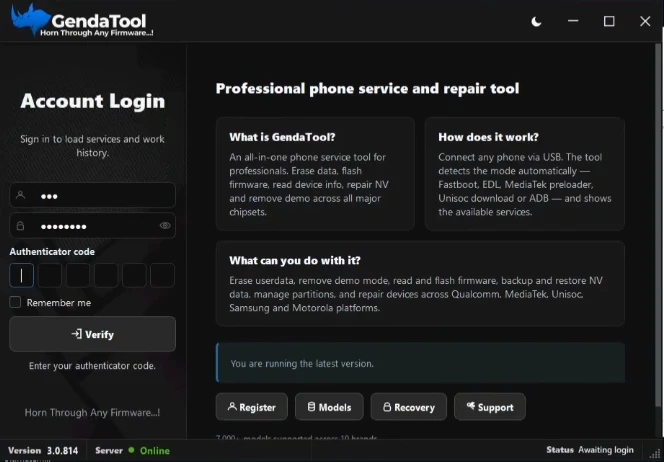The width and height of the screenshot is (664, 462).
Task: Click 'You are running the latest version' banner
Action: click(420, 363)
